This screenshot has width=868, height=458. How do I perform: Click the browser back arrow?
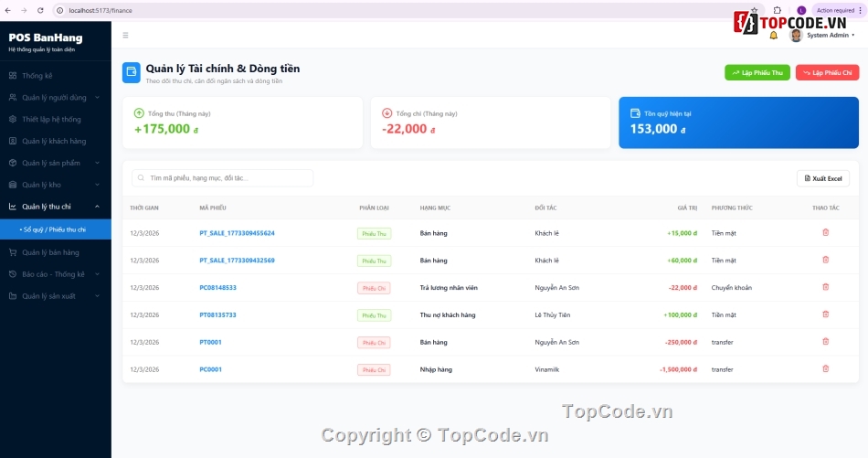[7, 11]
